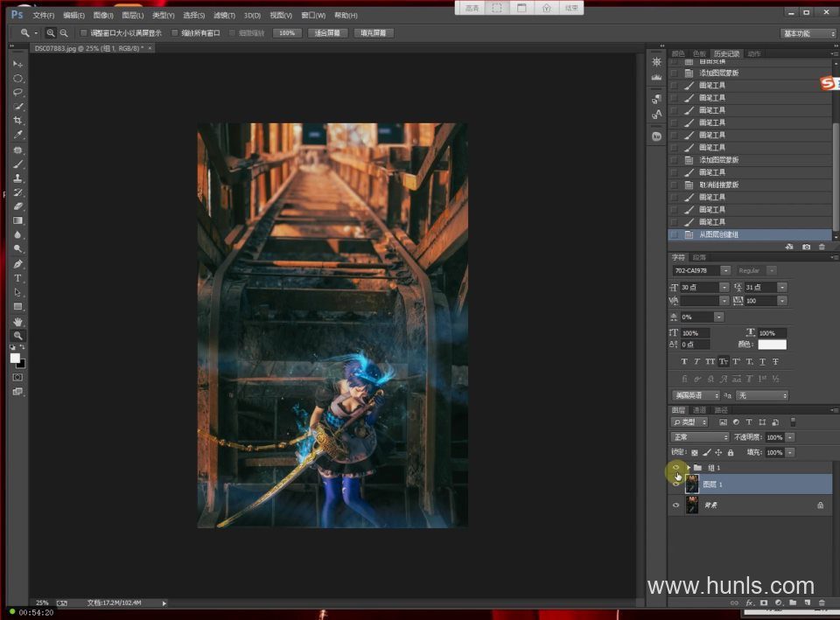This screenshot has width=840, height=620.
Task: Select the Blur tool
Action: coord(17,234)
